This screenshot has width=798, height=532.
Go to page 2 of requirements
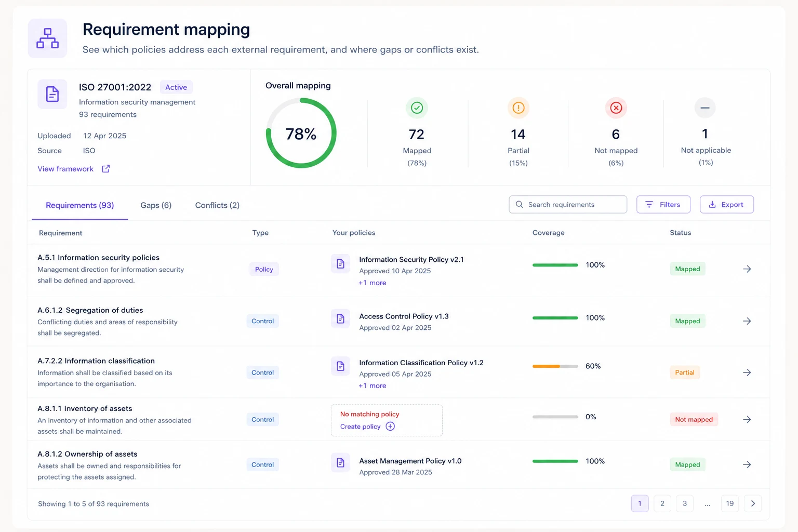coord(662,503)
